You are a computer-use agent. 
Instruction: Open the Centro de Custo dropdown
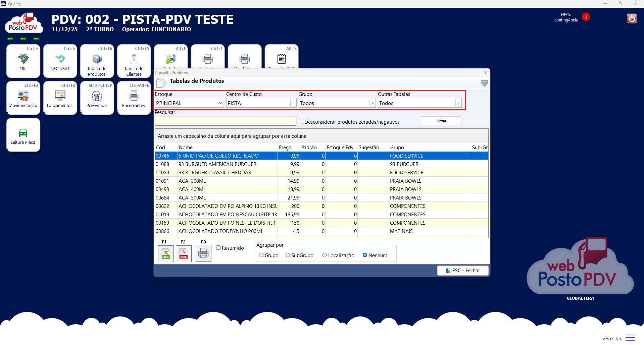(293, 103)
